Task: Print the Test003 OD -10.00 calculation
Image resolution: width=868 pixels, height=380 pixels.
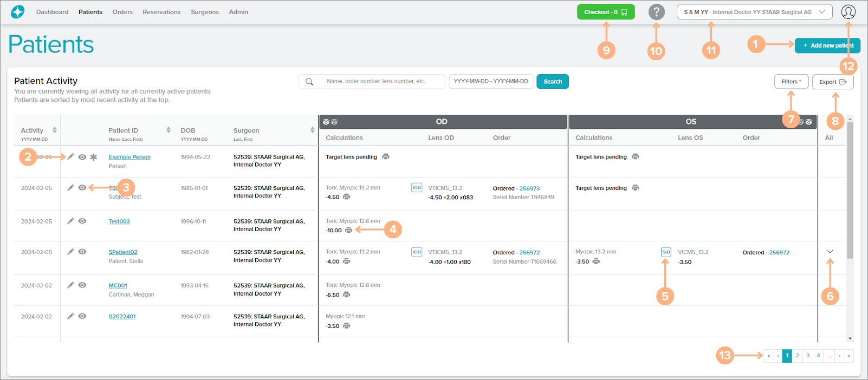Action: tap(348, 230)
